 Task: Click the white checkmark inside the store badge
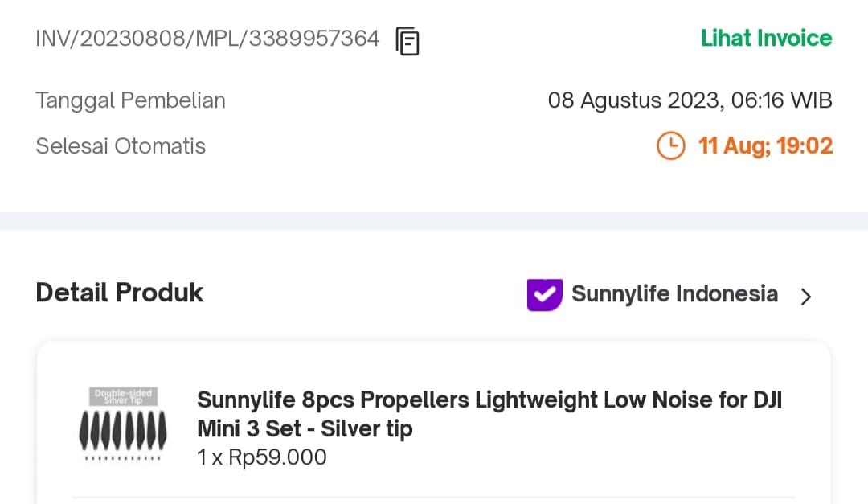click(545, 293)
